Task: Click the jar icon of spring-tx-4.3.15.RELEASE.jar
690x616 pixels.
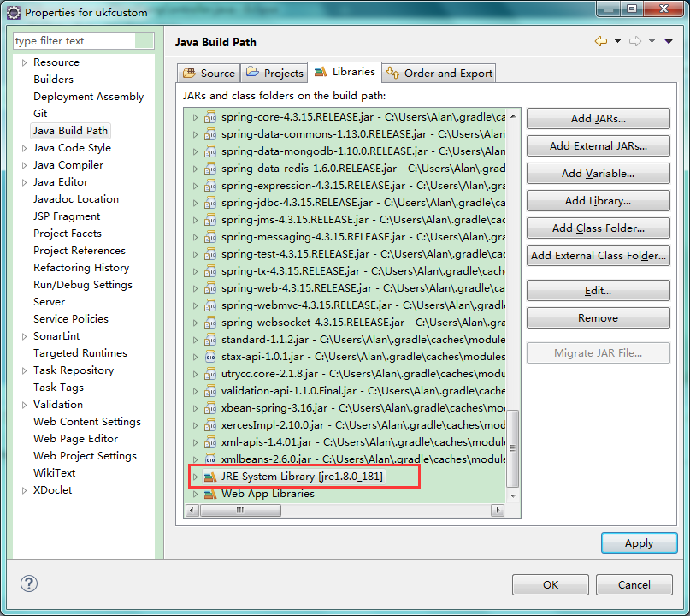Action: [210, 271]
